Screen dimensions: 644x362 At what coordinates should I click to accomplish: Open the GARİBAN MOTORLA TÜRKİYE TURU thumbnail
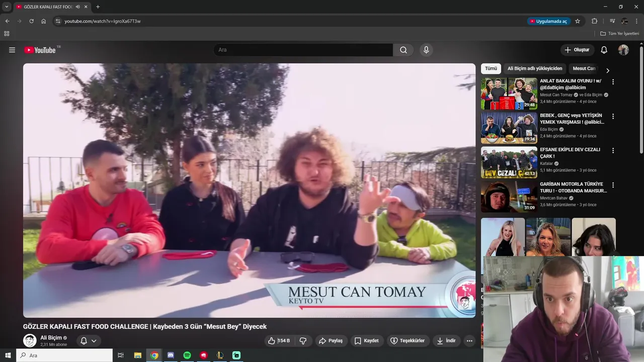click(x=509, y=197)
